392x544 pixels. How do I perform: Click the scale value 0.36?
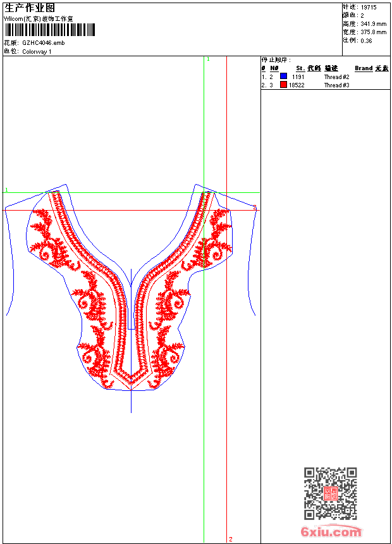click(x=366, y=41)
